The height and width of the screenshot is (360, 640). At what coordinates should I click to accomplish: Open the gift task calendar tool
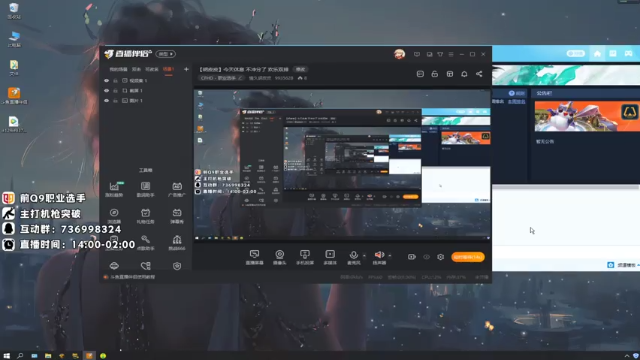click(145, 216)
